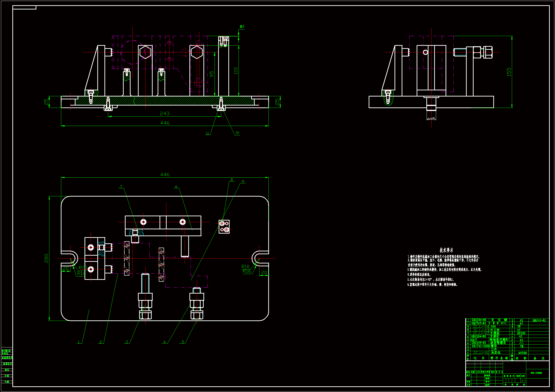This screenshot has height=392, width=555.
Task: Select HRC45-45 remark cell
Action: pos(539,320)
